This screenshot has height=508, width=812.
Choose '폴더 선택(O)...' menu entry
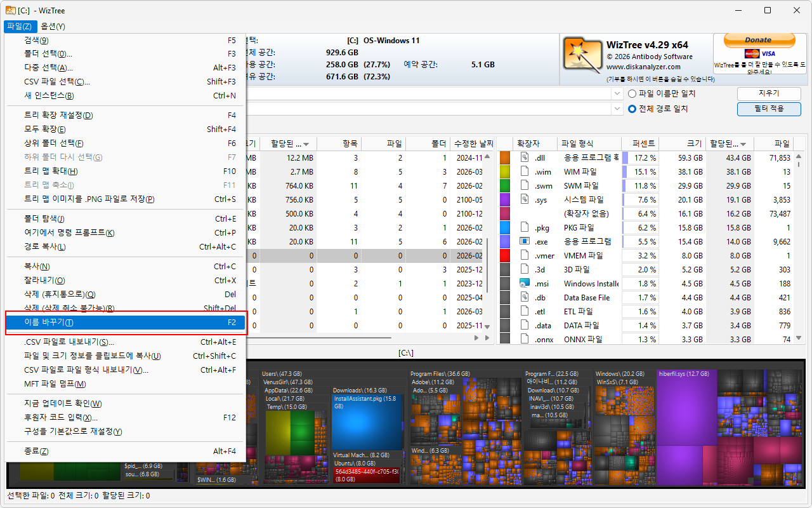[x=125, y=54]
